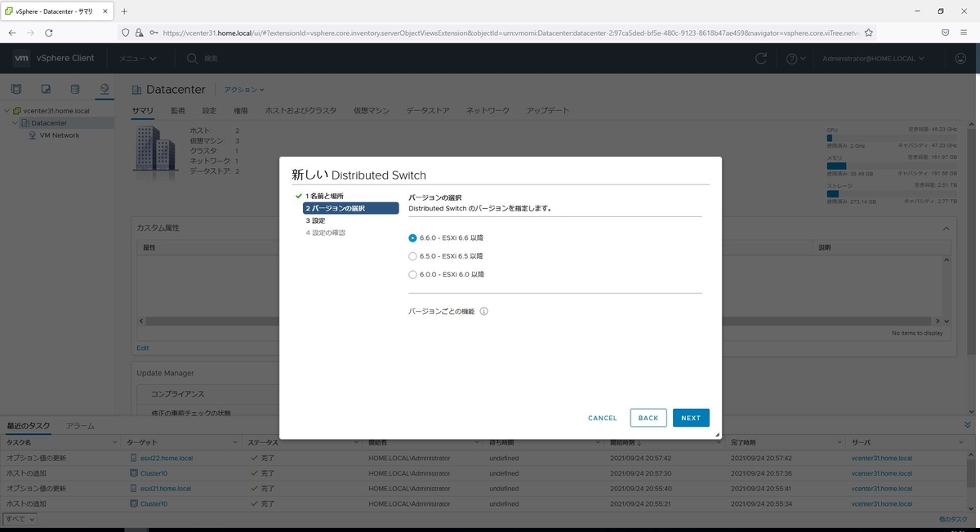Click the 他のタスク link
980x532 pixels.
(955, 519)
